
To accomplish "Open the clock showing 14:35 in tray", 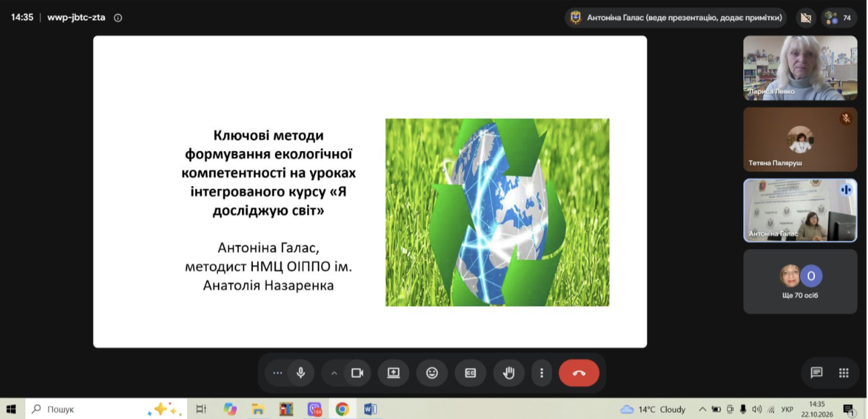I will point(816,409).
